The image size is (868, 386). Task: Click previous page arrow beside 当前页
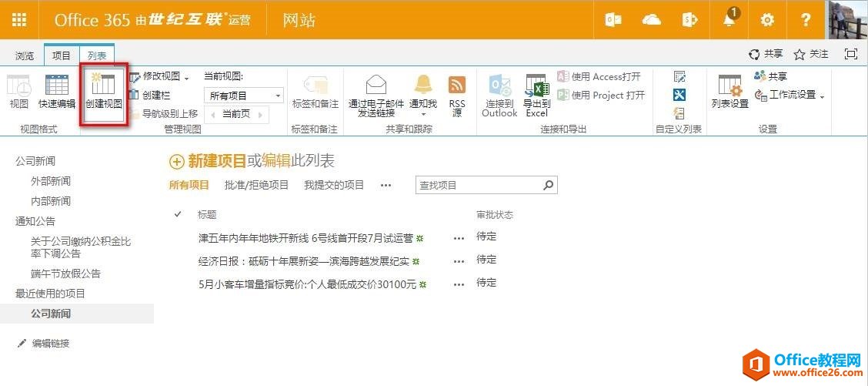(212, 114)
